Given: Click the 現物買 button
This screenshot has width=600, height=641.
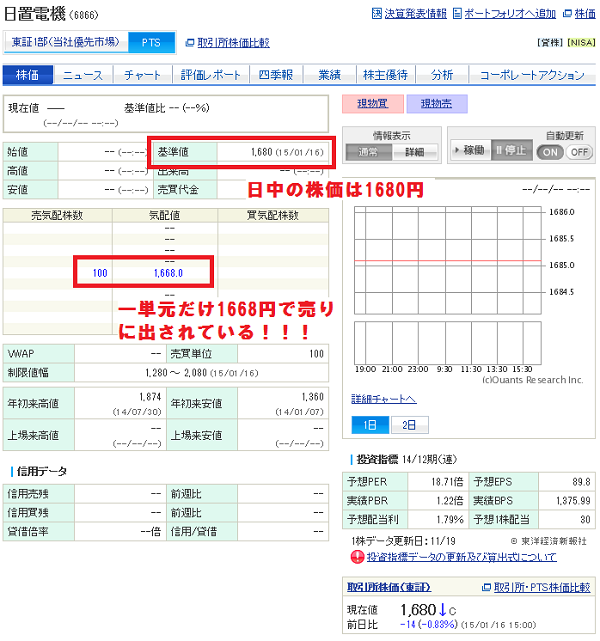Looking at the screenshot, I should coord(373,104).
